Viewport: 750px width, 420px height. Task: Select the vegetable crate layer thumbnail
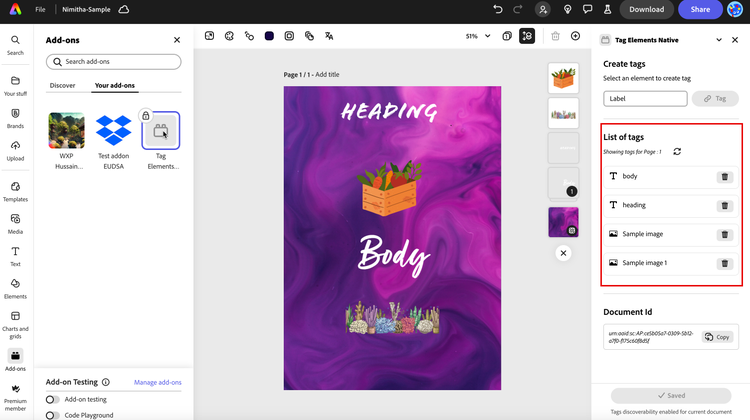tap(563, 78)
